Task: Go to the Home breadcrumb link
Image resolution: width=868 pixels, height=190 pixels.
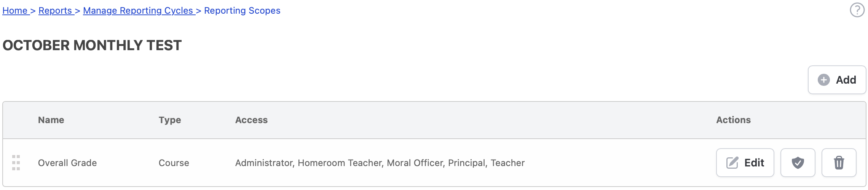Action: 15,11
